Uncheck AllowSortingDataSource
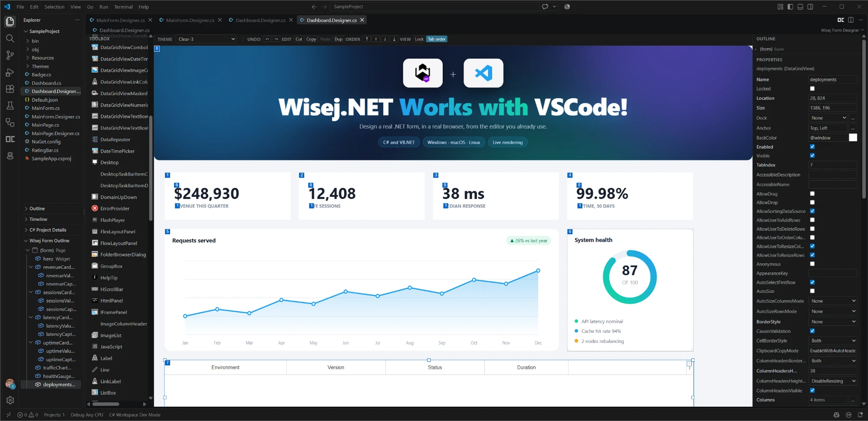Screen dimensions: 868x421 point(812,211)
